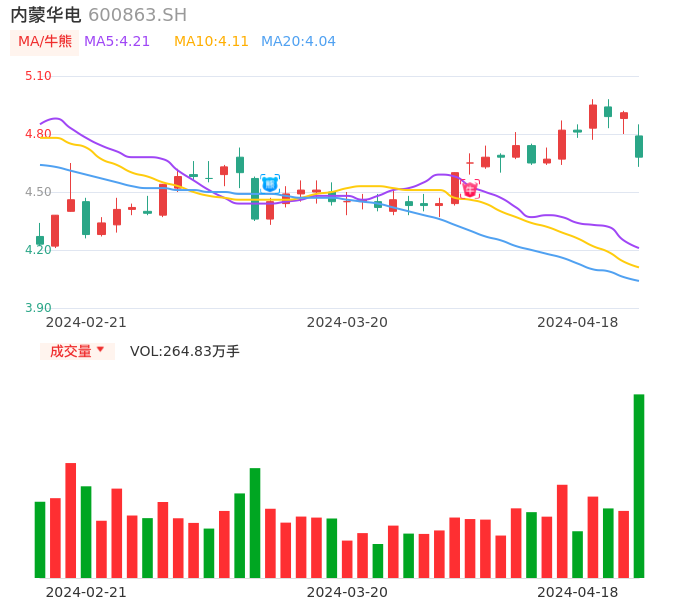Click the 2024-03-20 date label under price chart
The height and width of the screenshot is (606, 686).
pos(347,322)
